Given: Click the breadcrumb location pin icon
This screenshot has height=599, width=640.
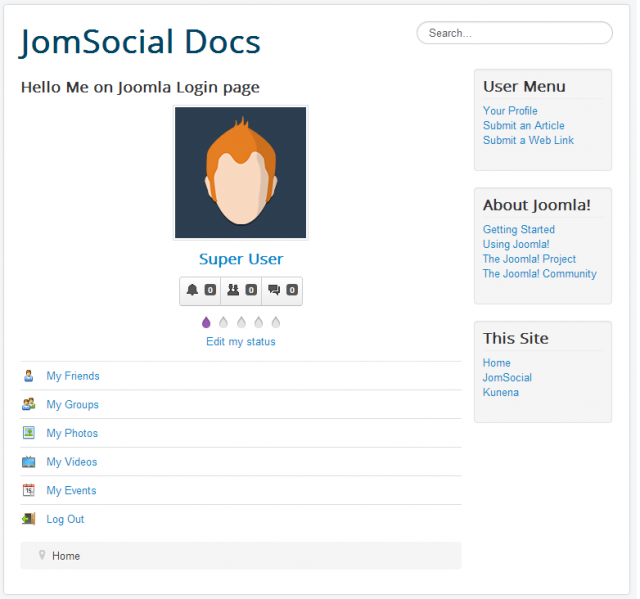Looking at the screenshot, I should tap(42, 555).
